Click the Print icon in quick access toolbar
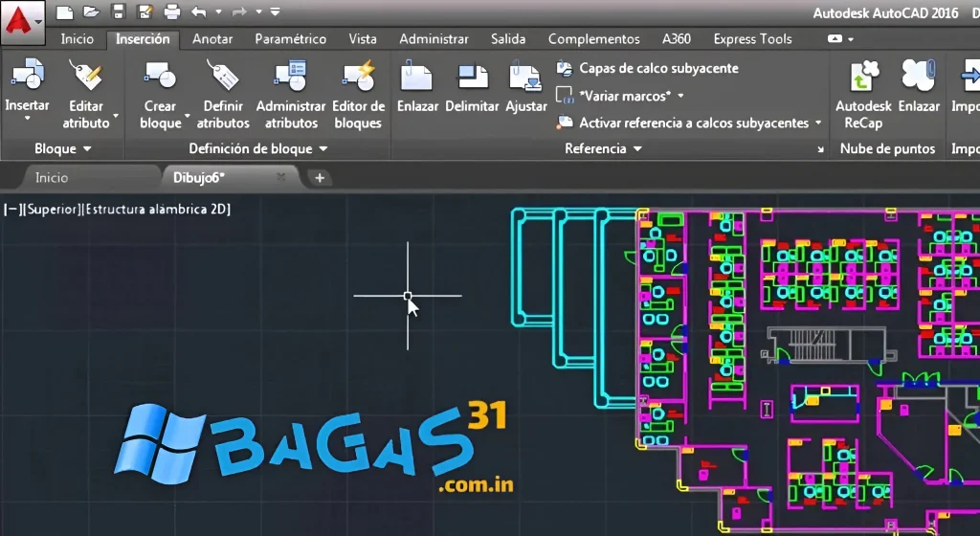 (172, 11)
